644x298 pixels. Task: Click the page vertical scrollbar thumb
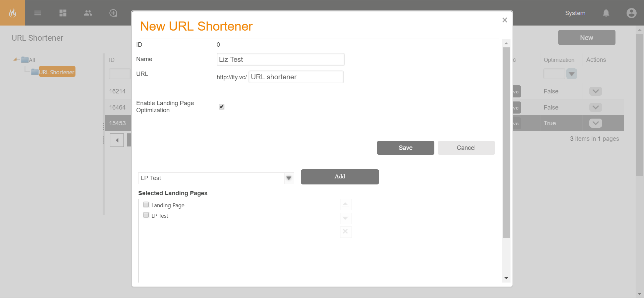(640, 105)
